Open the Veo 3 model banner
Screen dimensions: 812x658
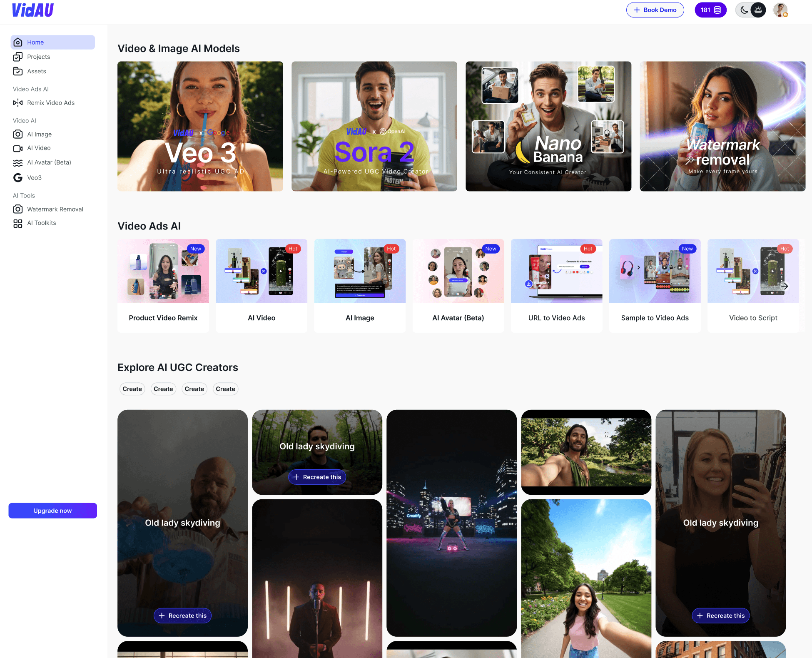coord(200,126)
